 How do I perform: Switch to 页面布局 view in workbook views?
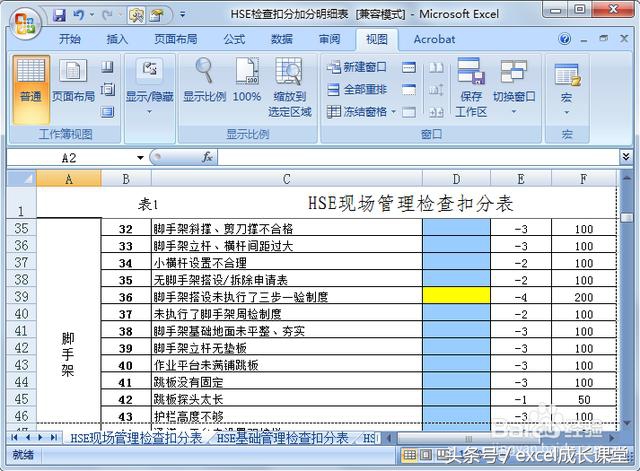[x=73, y=80]
